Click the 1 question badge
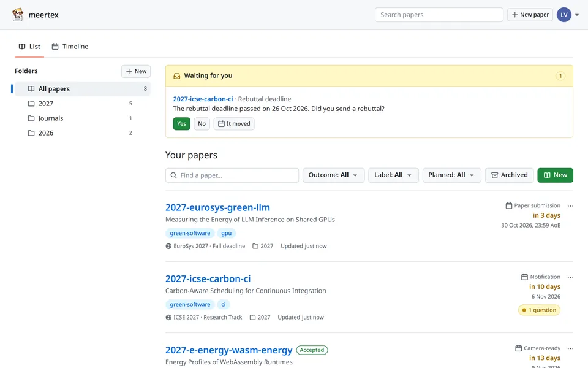This screenshot has width=588, height=368. pos(539,310)
